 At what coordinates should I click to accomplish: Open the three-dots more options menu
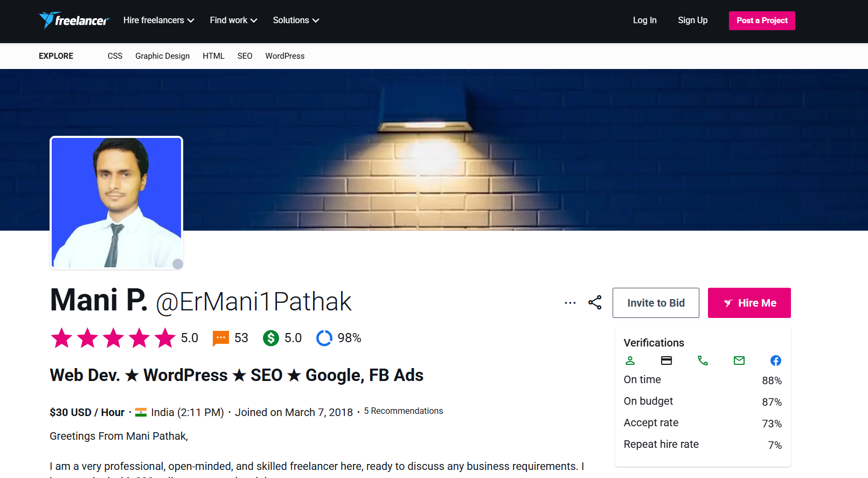(570, 303)
